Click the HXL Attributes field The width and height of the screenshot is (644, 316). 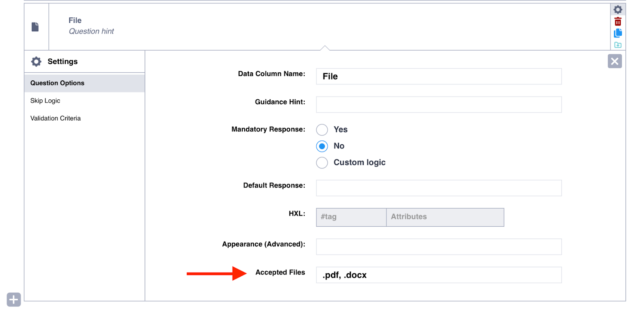tap(445, 217)
